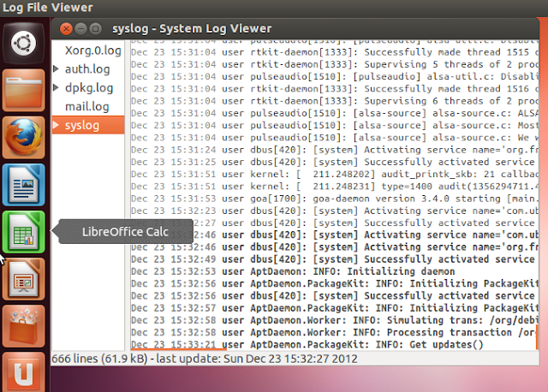
Task: Expand the syslog tree arrow
Action: coord(56,125)
